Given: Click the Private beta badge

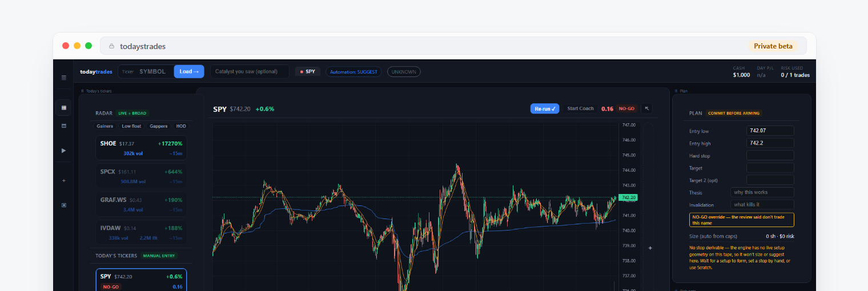Looking at the screenshot, I should tap(773, 46).
